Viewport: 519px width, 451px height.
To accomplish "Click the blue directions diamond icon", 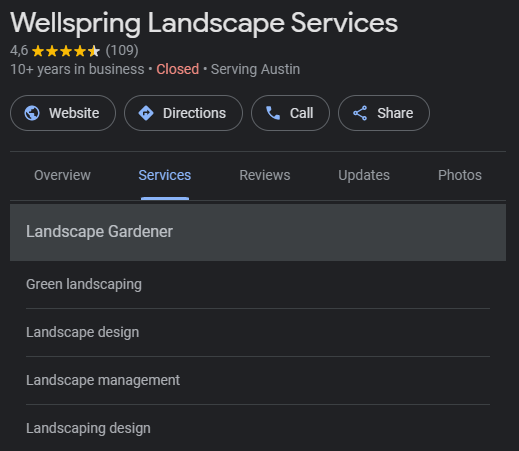I will [146, 113].
